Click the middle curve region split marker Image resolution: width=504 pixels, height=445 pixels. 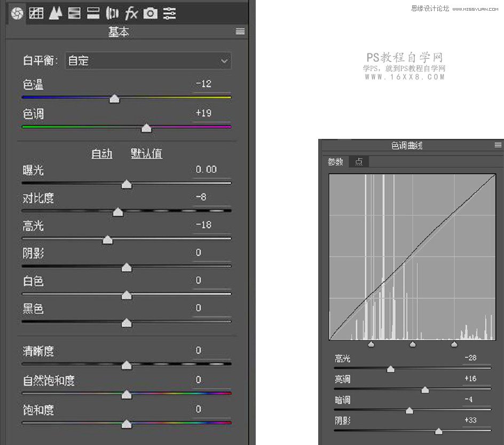coord(412,345)
